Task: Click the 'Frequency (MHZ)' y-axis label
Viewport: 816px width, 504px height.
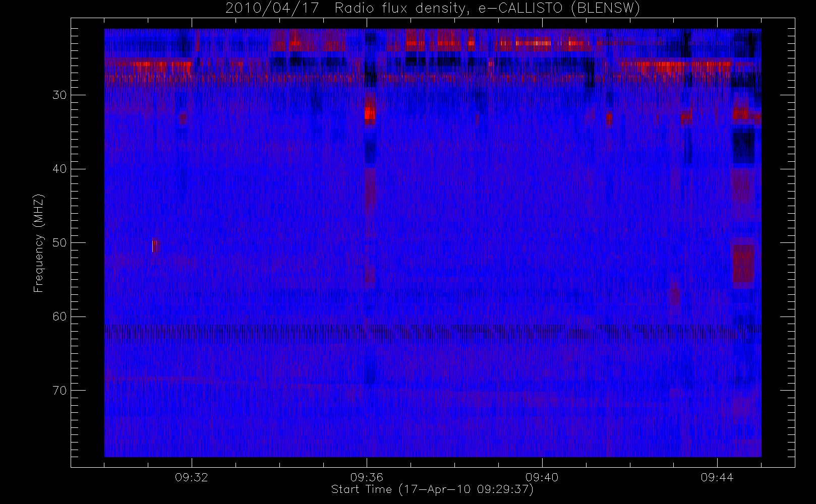Action: 38,243
